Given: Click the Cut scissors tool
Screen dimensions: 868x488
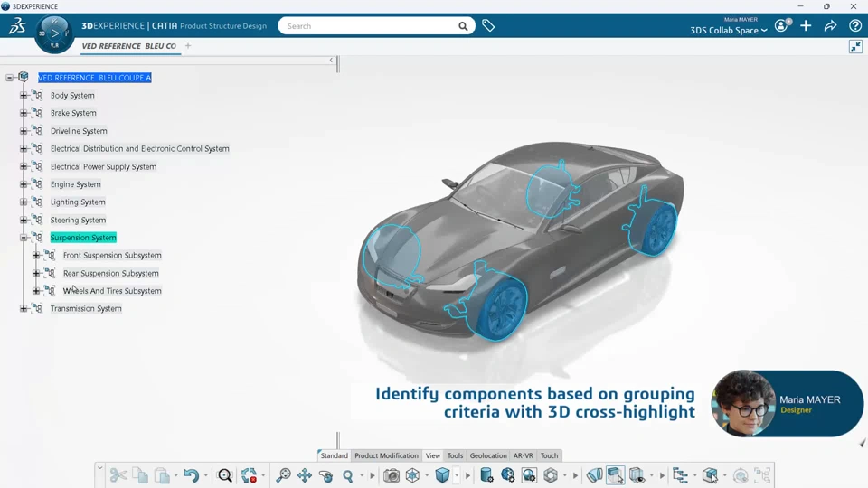Looking at the screenshot, I should [x=118, y=475].
